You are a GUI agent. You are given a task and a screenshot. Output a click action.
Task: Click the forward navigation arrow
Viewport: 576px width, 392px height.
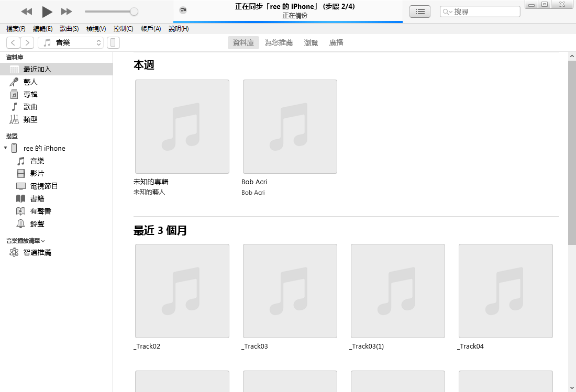27,42
